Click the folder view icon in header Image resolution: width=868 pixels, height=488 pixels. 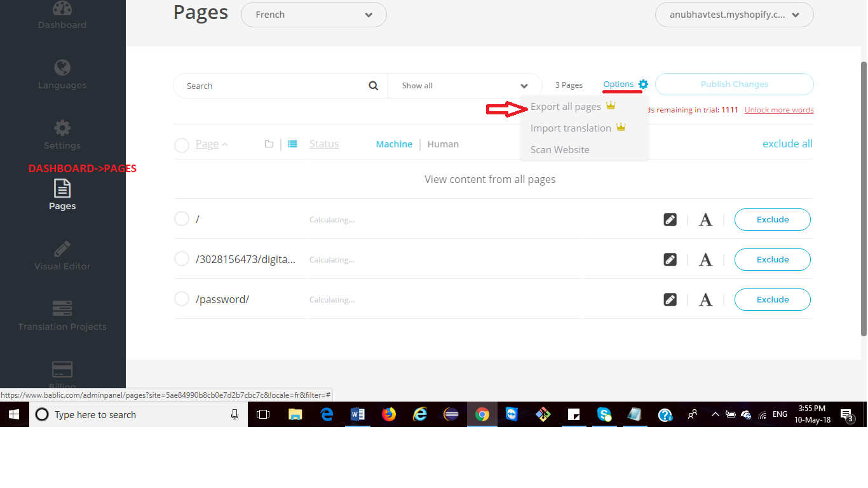269,144
